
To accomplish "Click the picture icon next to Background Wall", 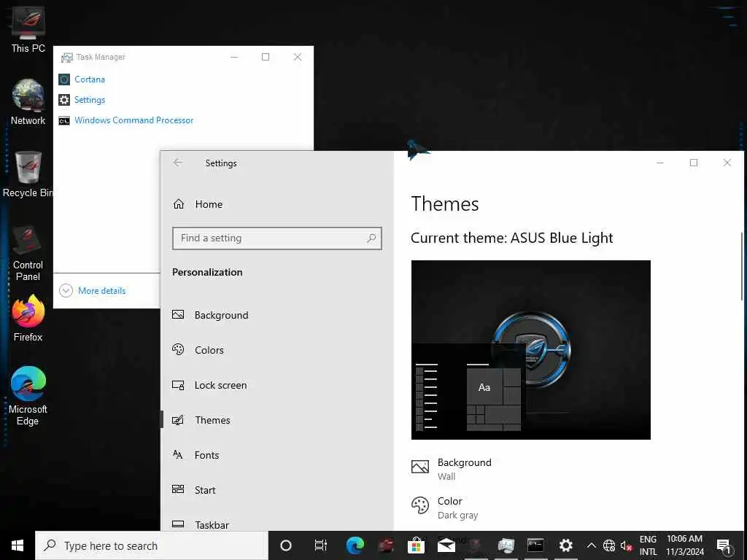I will [x=420, y=467].
